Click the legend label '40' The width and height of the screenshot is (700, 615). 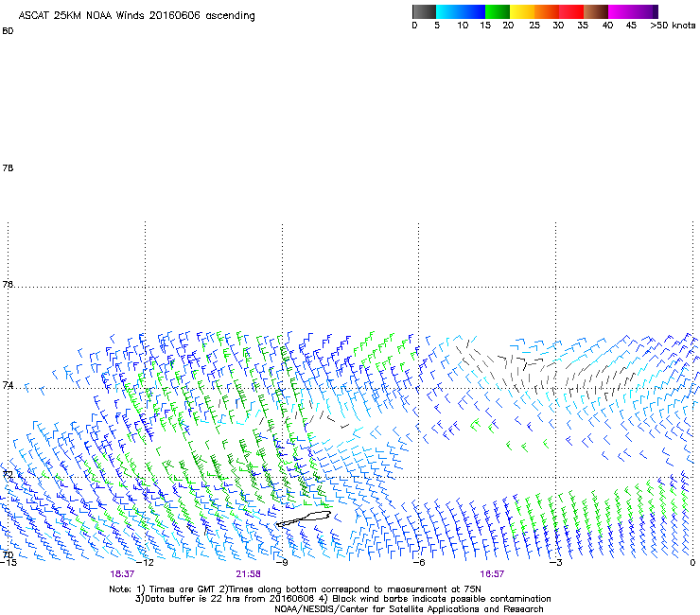[607, 26]
